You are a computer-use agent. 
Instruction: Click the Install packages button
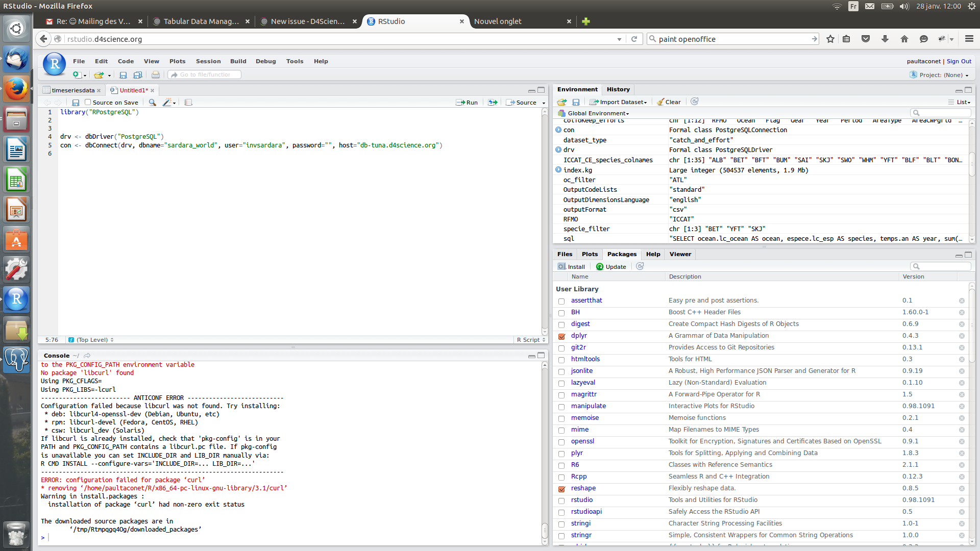(x=571, y=267)
